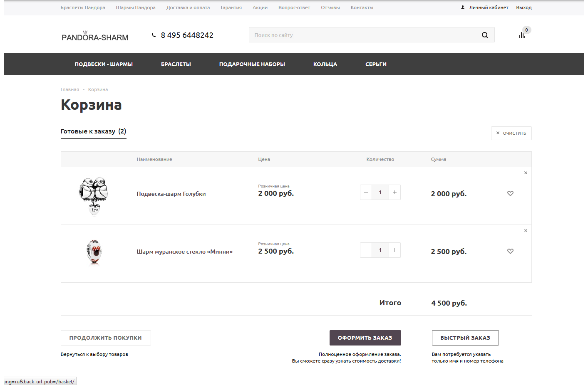
Task: Click the Минни charm thumbnail
Action: [x=94, y=252]
